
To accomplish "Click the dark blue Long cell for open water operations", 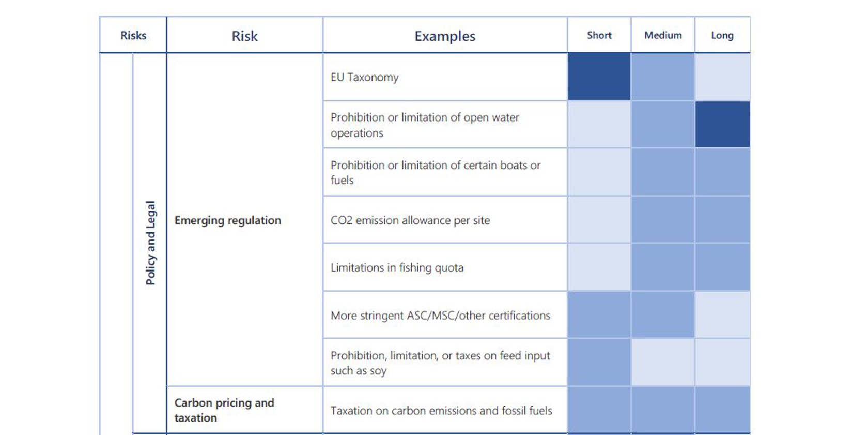I will coord(722,124).
